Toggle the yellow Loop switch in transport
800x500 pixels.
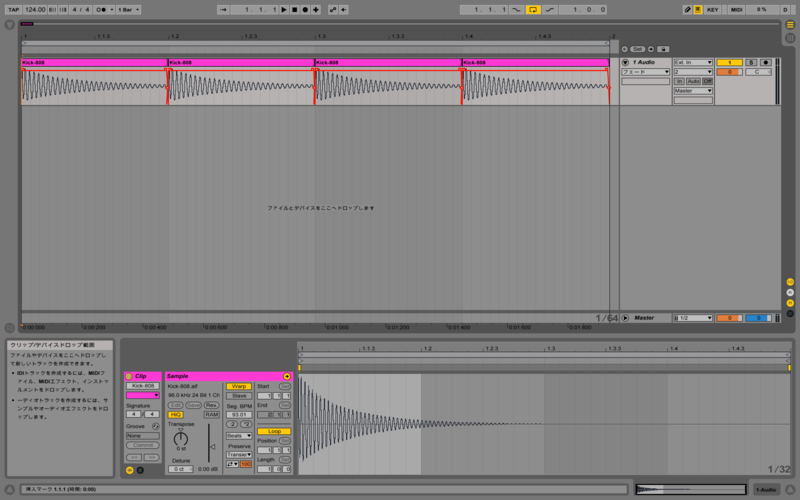(x=533, y=10)
